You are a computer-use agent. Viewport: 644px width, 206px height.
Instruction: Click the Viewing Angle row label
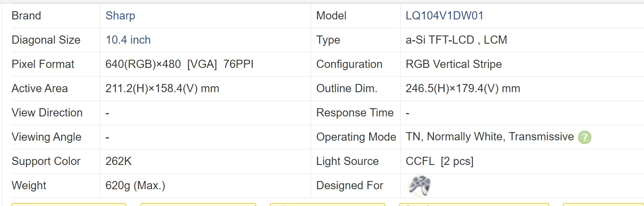47,137
